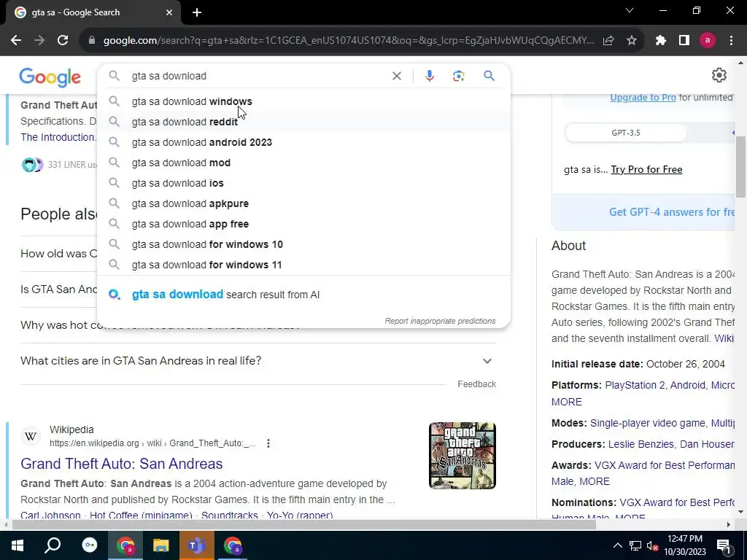Click the muted volume tray icon
The width and height of the screenshot is (747, 560).
click(x=652, y=545)
